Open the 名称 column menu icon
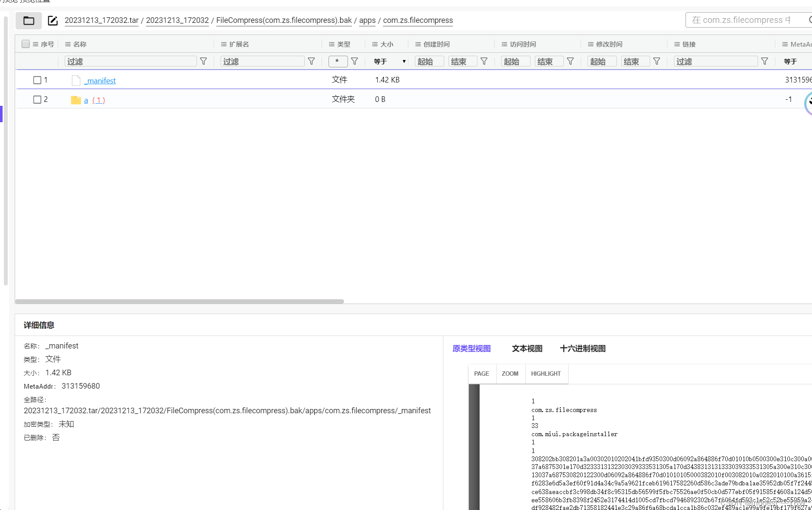Image resolution: width=812 pixels, height=510 pixels. pos(68,44)
